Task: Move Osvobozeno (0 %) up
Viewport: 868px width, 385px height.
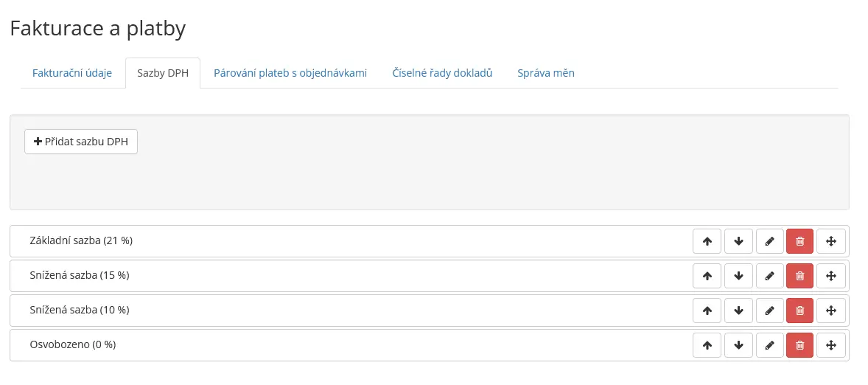Action: click(x=707, y=345)
